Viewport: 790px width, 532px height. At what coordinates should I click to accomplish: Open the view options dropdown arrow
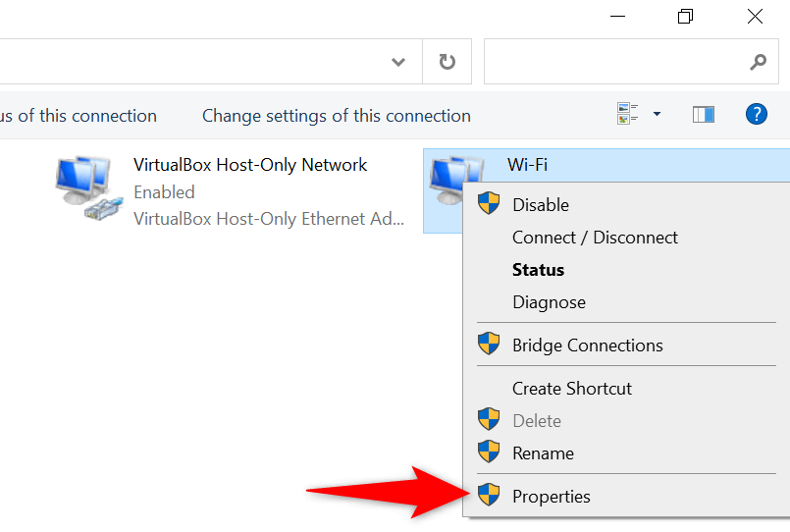(x=657, y=115)
